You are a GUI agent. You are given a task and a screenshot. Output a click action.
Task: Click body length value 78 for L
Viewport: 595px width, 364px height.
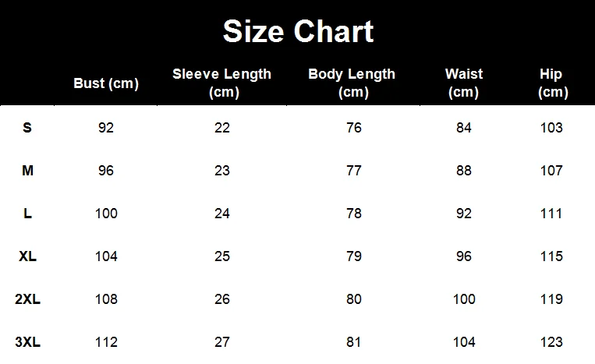(x=354, y=213)
